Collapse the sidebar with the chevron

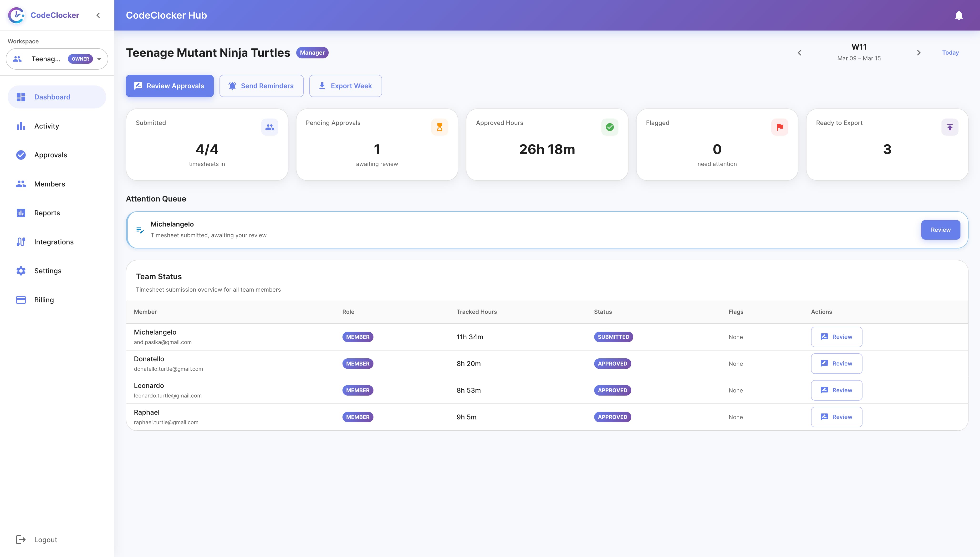[x=98, y=15]
